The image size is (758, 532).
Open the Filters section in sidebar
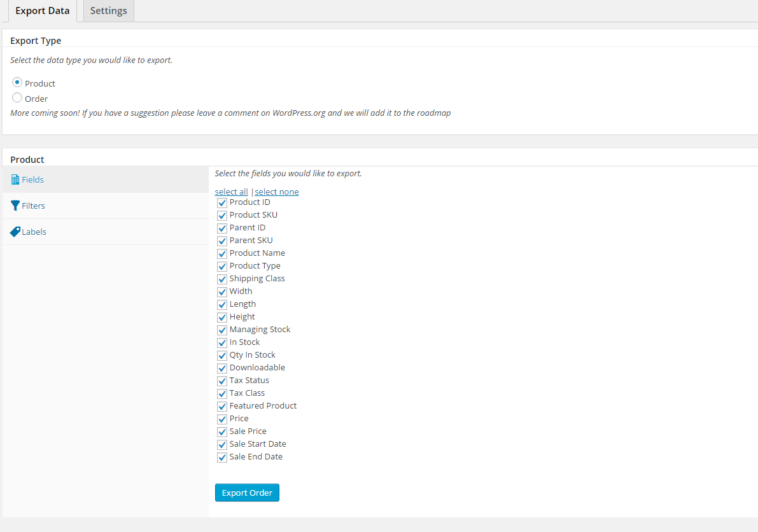click(x=33, y=206)
